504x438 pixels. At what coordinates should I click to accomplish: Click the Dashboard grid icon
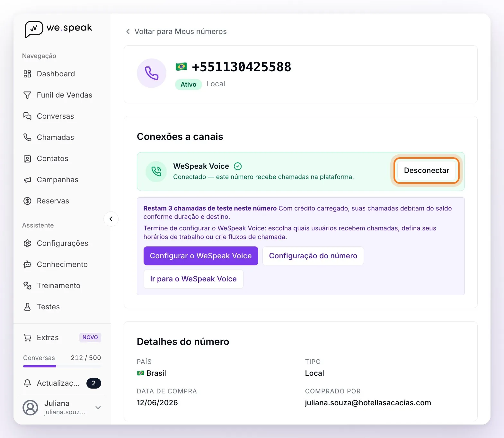(27, 74)
